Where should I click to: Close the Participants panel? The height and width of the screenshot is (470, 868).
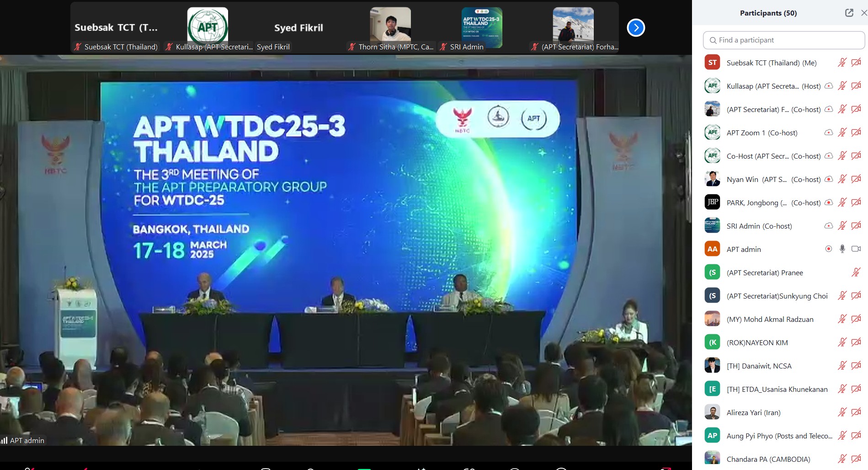864,13
